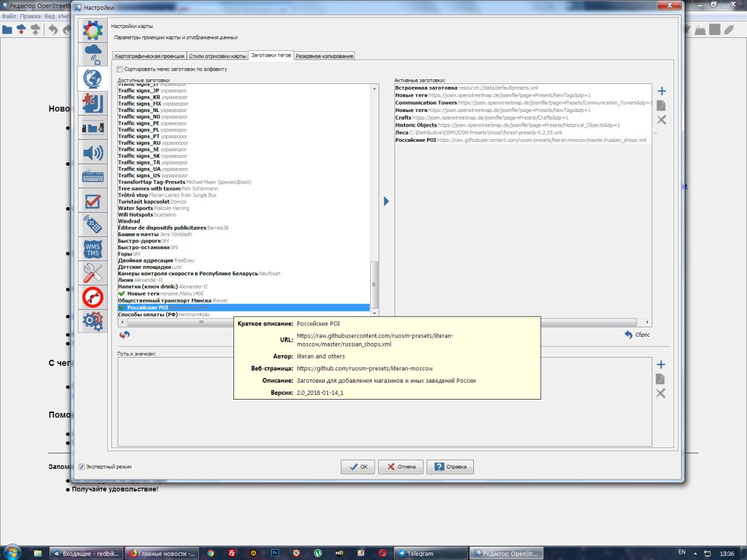
Task: Open advanced settings double gears icon
Action: coord(93,321)
